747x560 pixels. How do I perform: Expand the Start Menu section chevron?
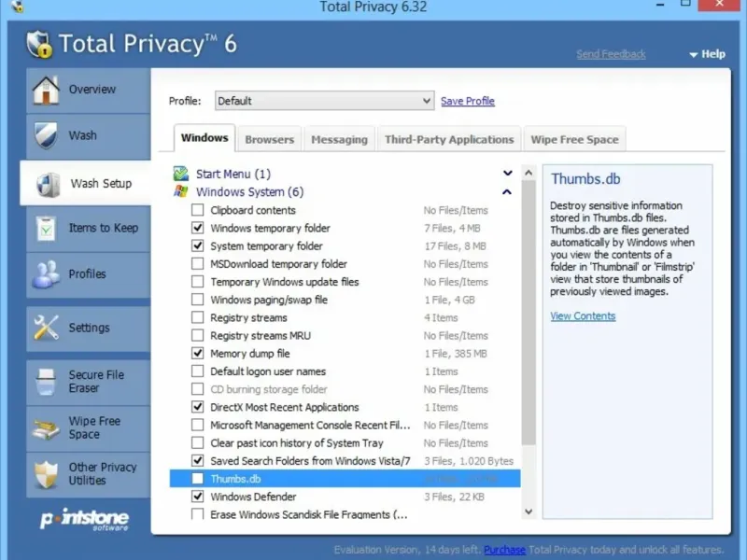pos(508,173)
